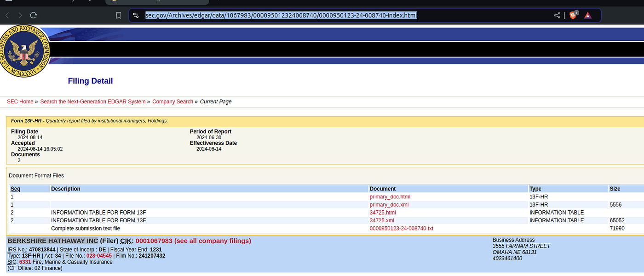Screen dimensions: 644x276
Task: Open 0000950123-24-008740.txt submission file
Action: [402, 228]
